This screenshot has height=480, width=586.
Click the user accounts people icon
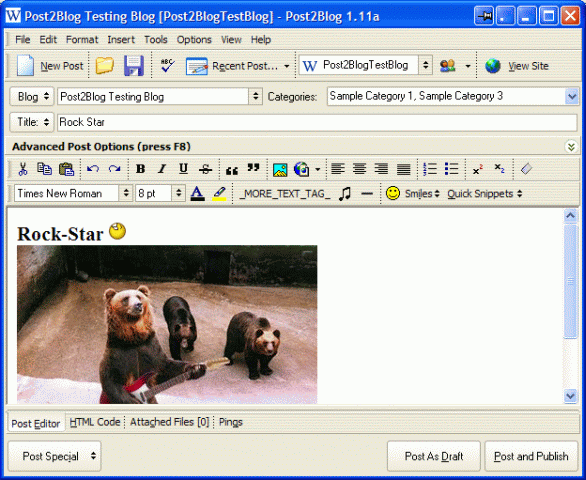447,66
